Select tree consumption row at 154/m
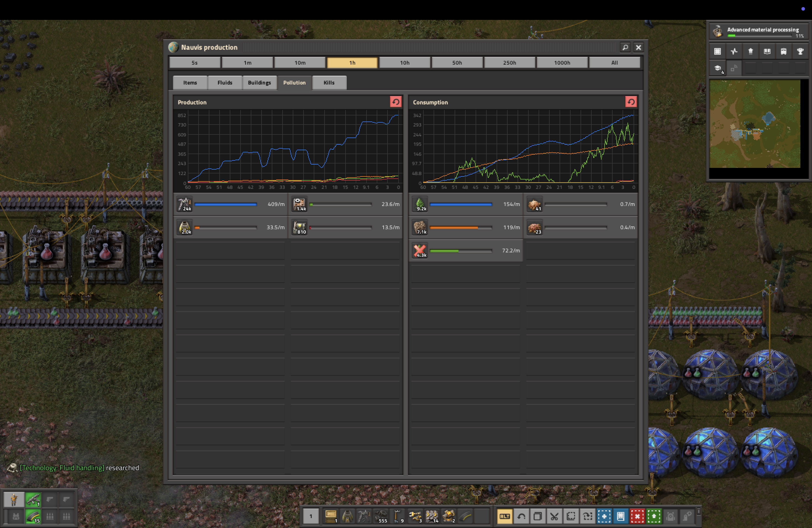 click(466, 204)
